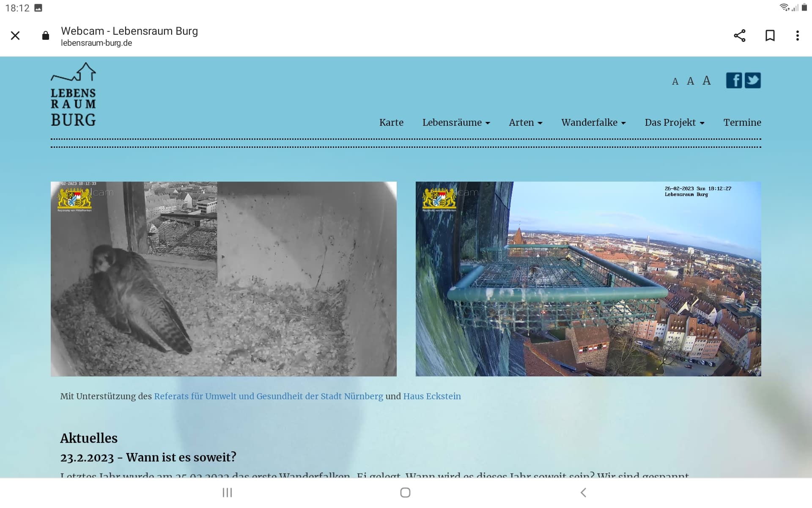Open the Twitter page icon

tap(753, 80)
